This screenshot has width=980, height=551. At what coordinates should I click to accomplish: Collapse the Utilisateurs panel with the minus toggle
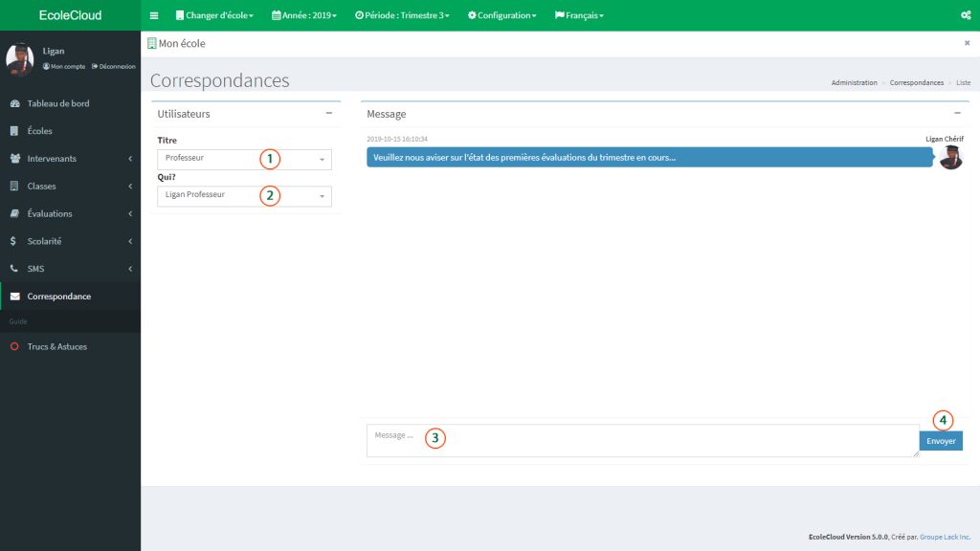328,112
